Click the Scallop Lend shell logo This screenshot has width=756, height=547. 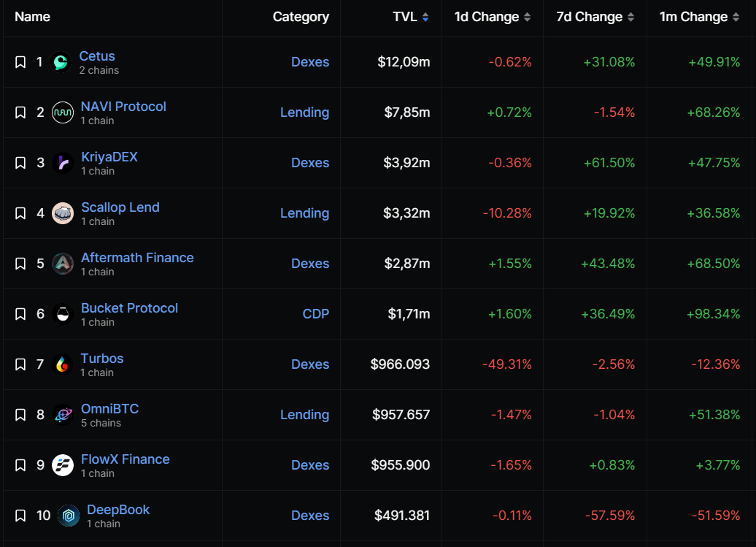pyautogui.click(x=63, y=214)
